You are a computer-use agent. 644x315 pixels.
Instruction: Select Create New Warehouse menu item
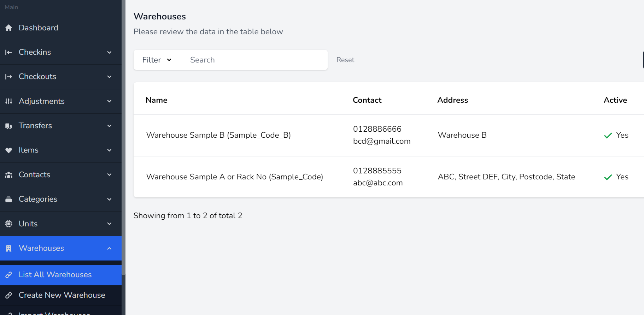point(62,295)
